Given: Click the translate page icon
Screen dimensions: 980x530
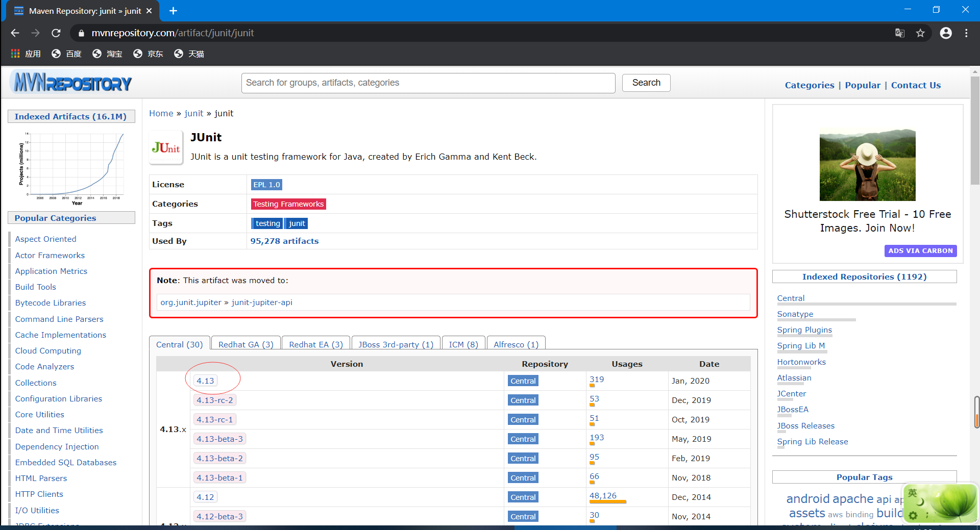Looking at the screenshot, I should click(900, 33).
